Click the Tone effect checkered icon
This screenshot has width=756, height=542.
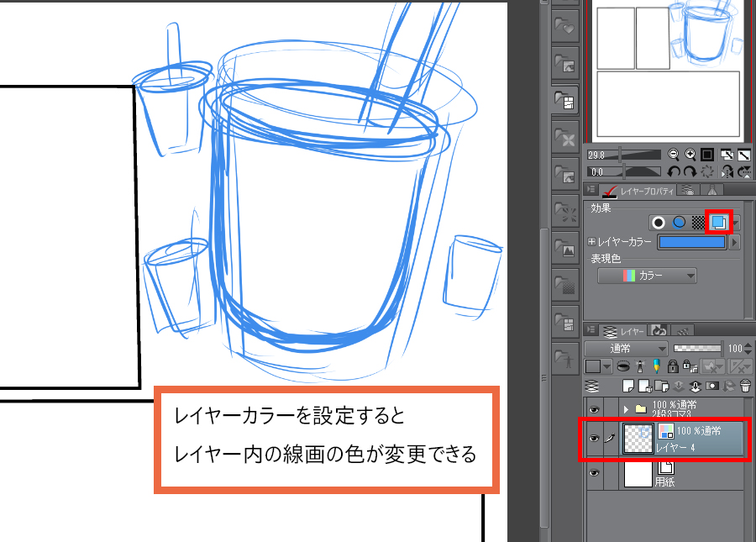pyautogui.click(x=698, y=223)
